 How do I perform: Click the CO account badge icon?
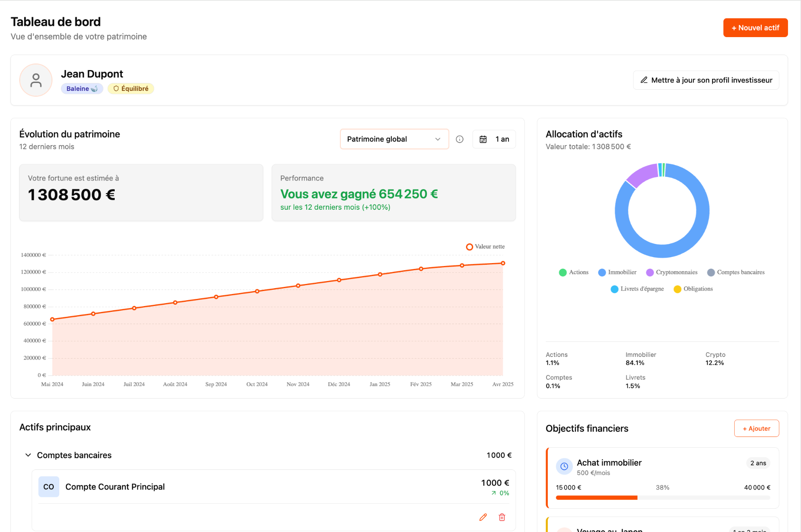48,487
